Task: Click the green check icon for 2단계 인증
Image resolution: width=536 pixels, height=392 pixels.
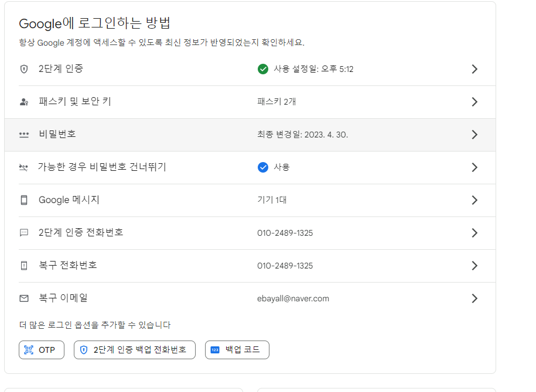Action: [263, 69]
